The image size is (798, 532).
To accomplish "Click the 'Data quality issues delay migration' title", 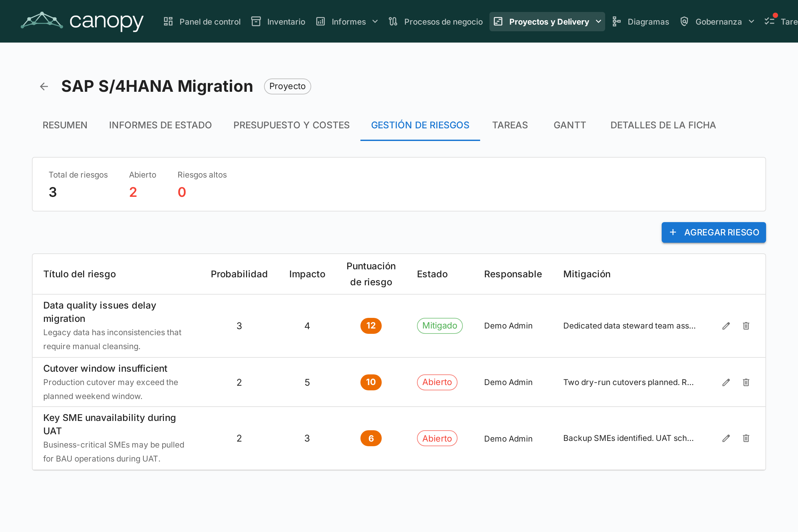I will 100,312.
